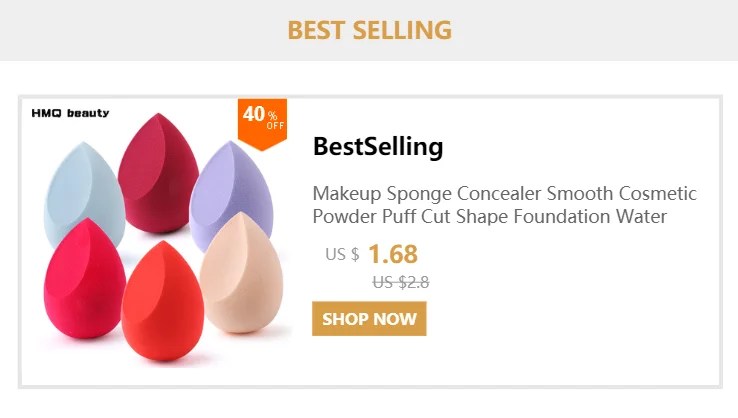Click the beige nude makeup sponge
Screen dimensions: 738x418
242,273
